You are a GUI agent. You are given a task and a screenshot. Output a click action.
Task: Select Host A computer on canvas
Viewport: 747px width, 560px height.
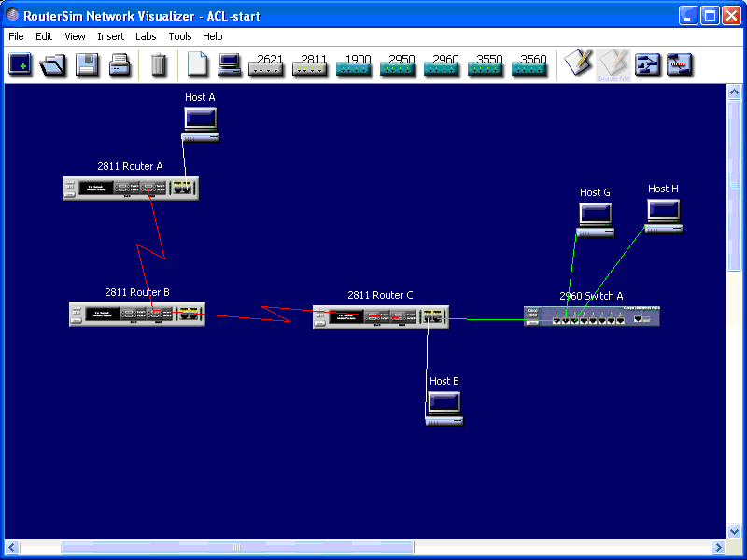tap(201, 124)
